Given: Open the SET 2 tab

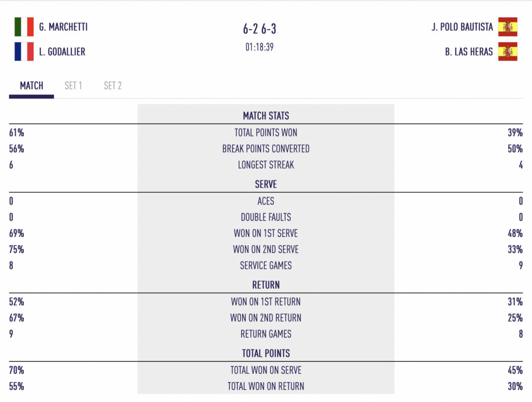Looking at the screenshot, I should tap(112, 86).
